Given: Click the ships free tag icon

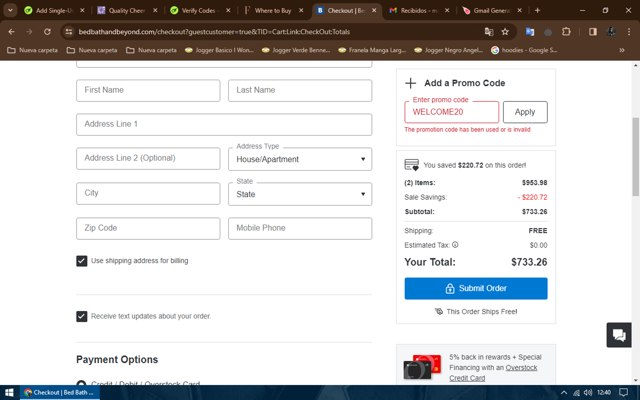Looking at the screenshot, I should (439, 311).
